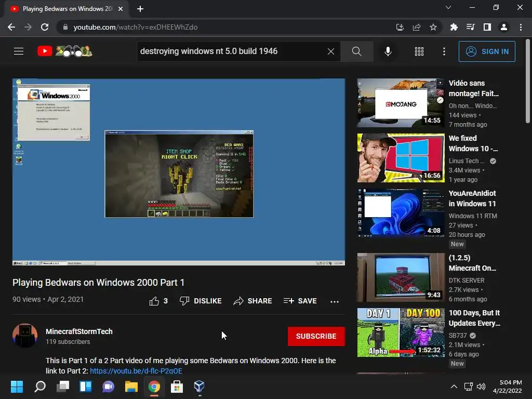Click the DTK SERVER channel name
This screenshot has height=399, width=532.
467,280
